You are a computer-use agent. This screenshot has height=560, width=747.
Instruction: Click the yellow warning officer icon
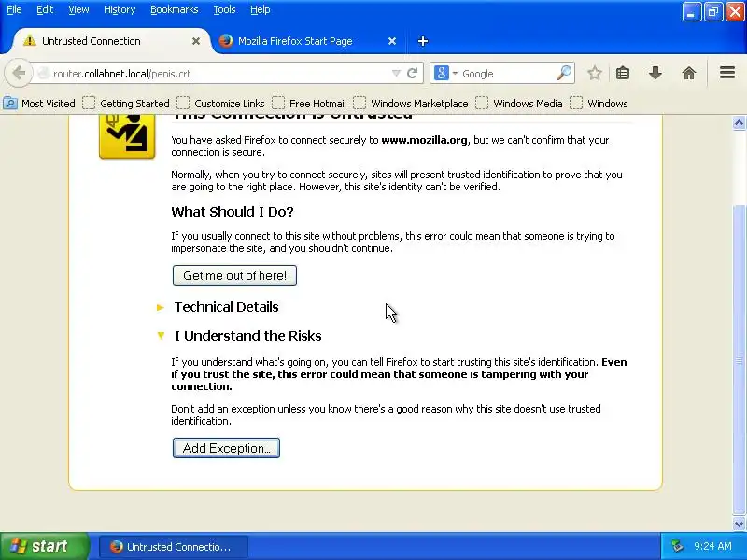click(x=127, y=136)
